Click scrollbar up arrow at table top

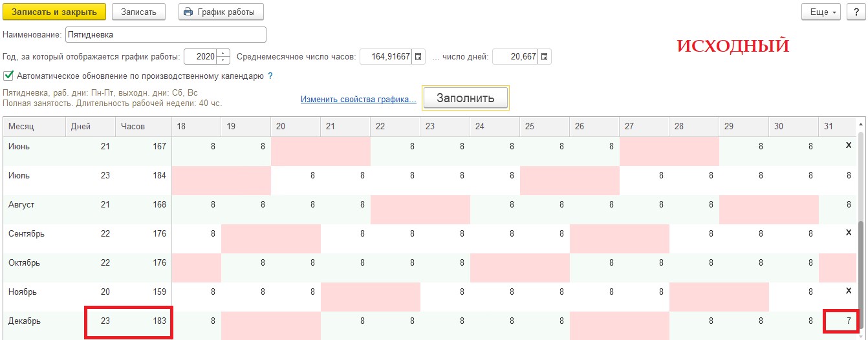861,123
